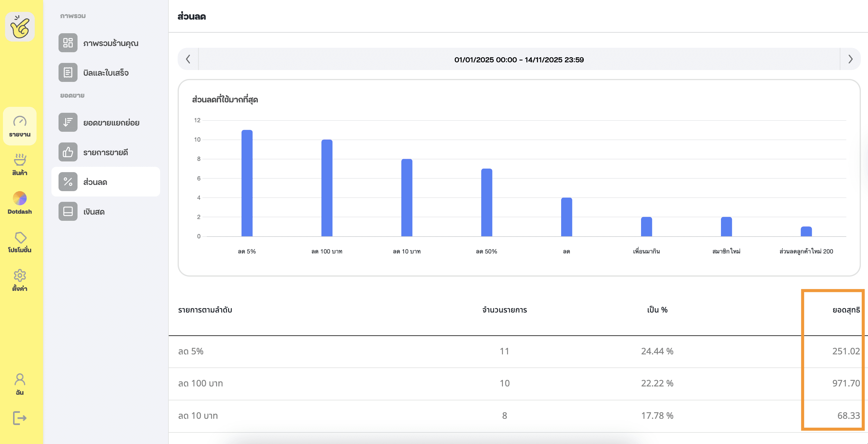This screenshot has width=868, height=444.
Task: Click the ลด 5% chart bar
Action: coord(247,183)
